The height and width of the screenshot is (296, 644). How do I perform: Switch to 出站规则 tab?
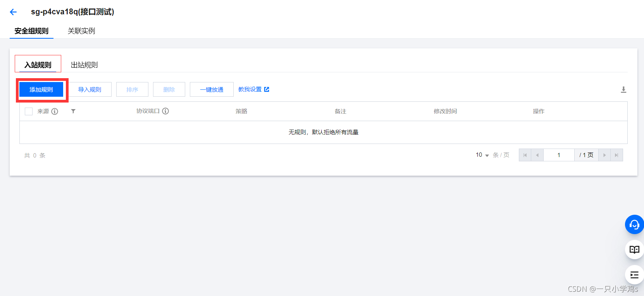tap(84, 65)
